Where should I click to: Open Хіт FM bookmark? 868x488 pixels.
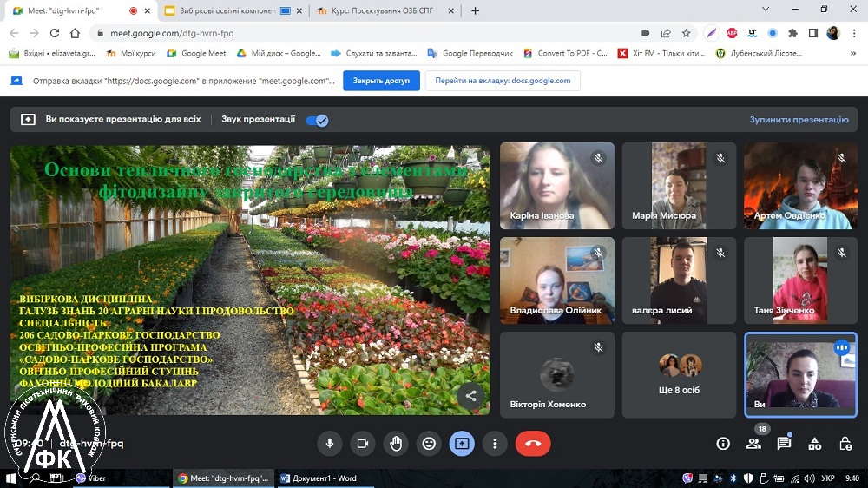coord(661,53)
